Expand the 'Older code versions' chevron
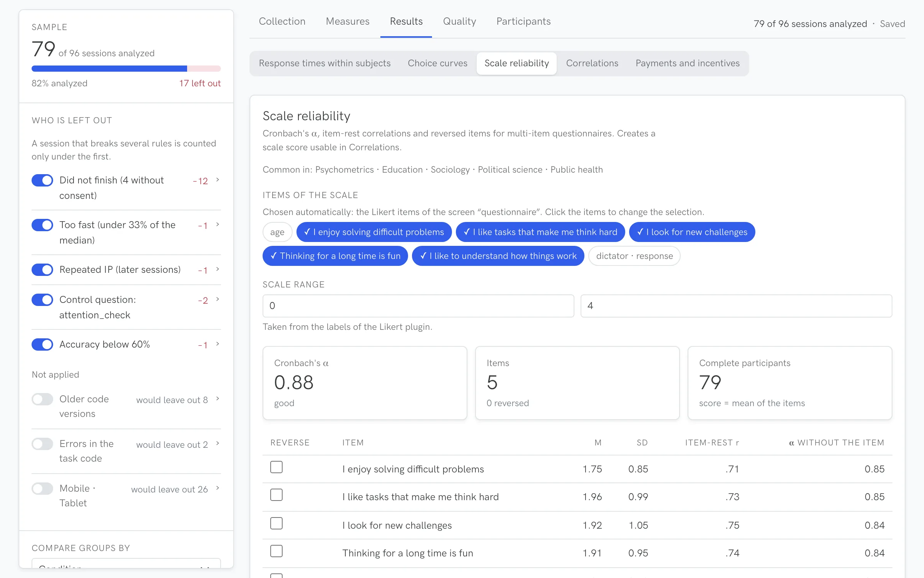The height and width of the screenshot is (578, 924). click(218, 399)
